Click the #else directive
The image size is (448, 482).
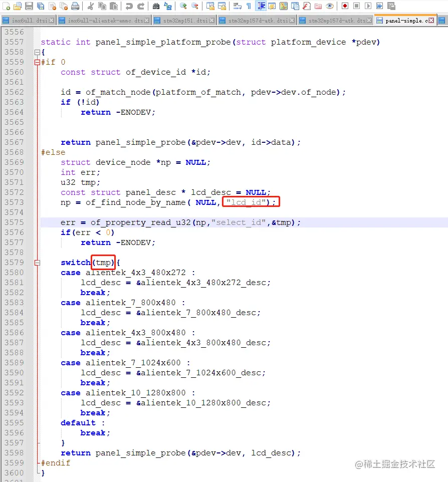(53, 152)
